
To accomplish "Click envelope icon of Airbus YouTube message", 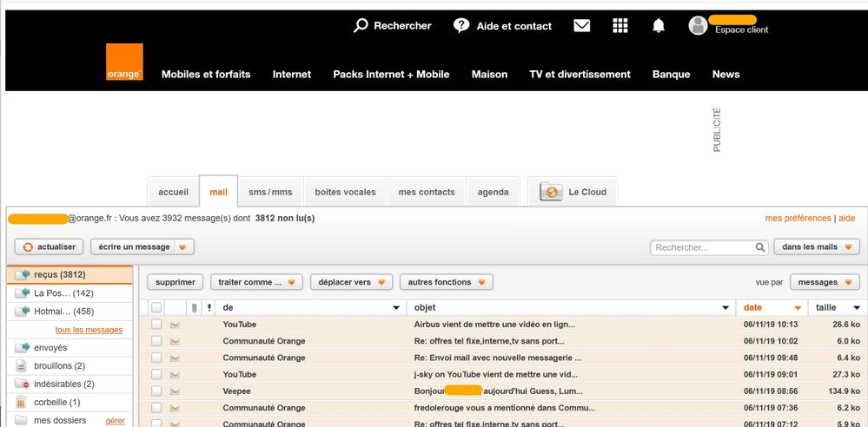I will pyautogui.click(x=175, y=325).
